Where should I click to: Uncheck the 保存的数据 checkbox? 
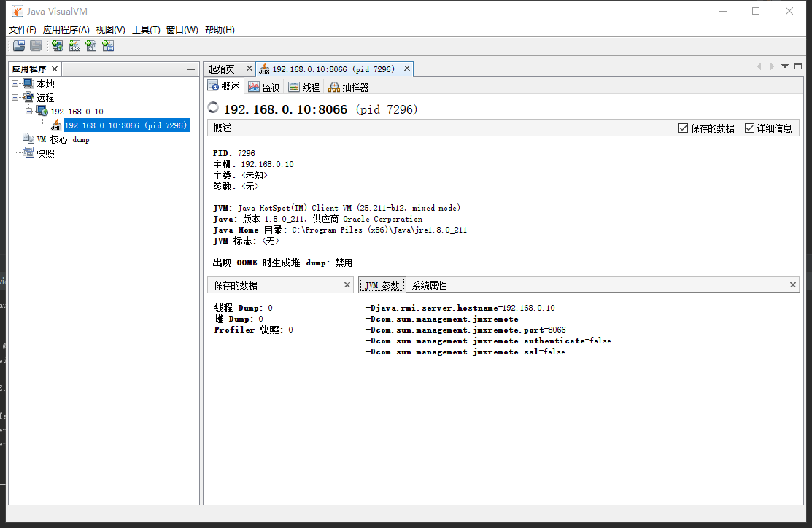683,128
